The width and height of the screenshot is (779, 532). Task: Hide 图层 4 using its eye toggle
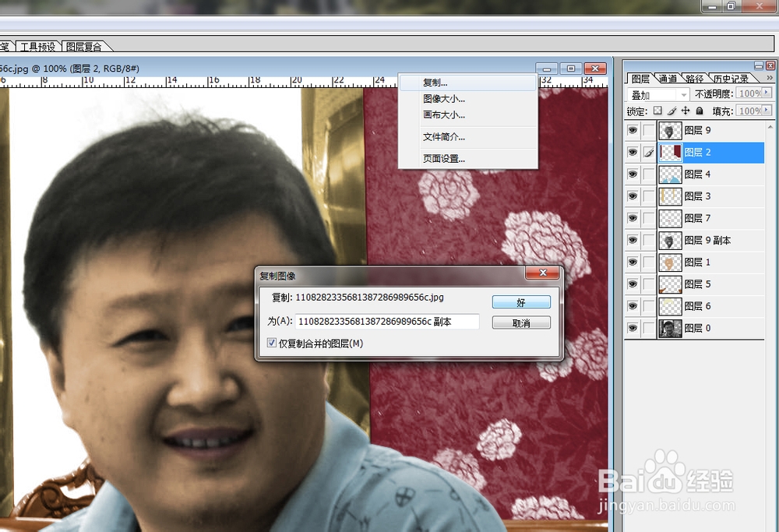(x=632, y=174)
